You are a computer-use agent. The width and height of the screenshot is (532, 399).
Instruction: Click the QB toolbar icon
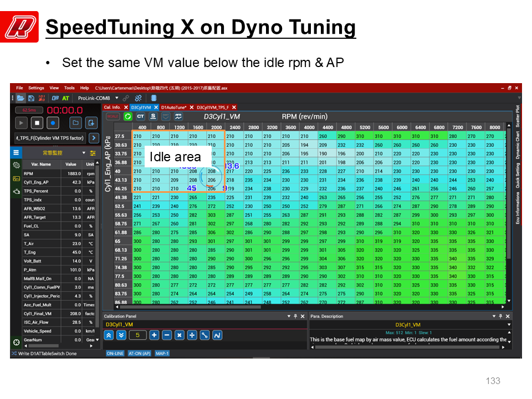(x=55, y=98)
